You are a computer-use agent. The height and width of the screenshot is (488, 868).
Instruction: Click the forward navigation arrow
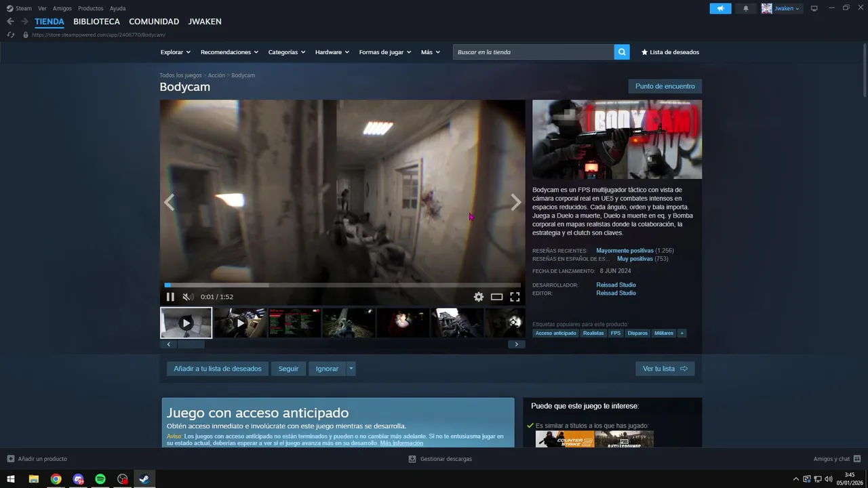pos(24,22)
